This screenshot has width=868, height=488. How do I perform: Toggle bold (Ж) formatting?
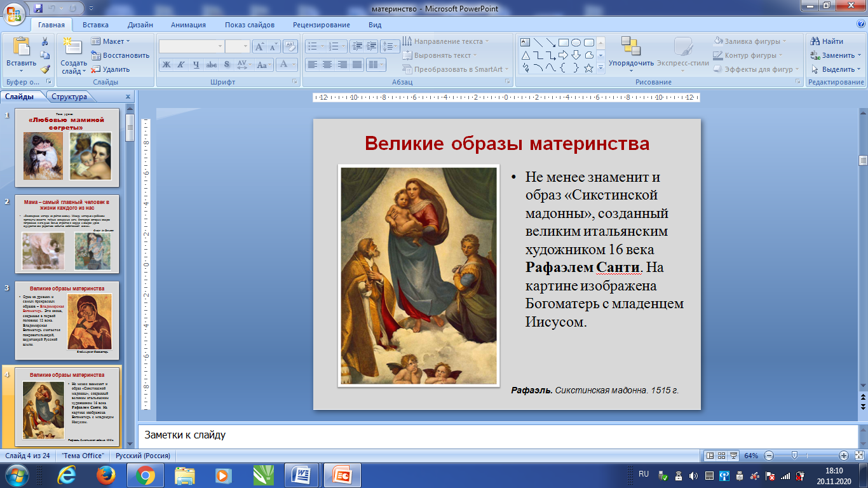coord(166,65)
